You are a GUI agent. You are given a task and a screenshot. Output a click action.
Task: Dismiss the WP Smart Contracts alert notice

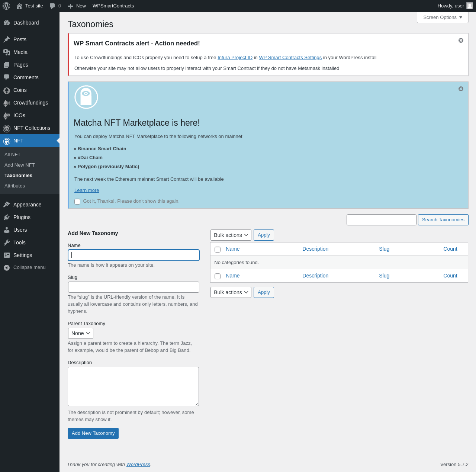pyautogui.click(x=461, y=40)
